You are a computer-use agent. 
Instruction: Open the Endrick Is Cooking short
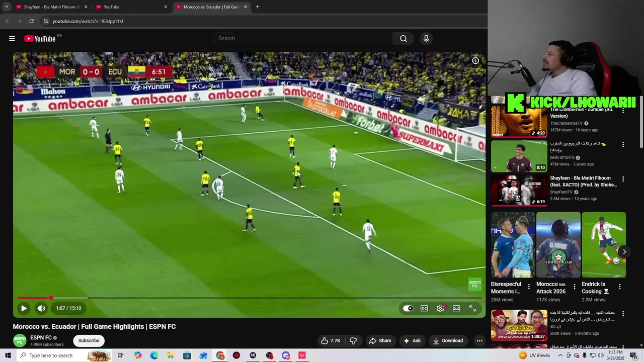click(604, 245)
